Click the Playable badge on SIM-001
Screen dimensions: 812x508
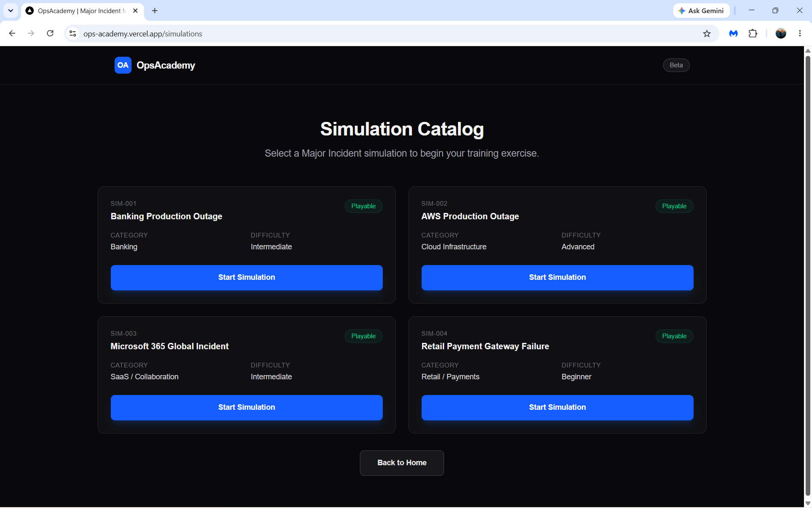pos(363,206)
